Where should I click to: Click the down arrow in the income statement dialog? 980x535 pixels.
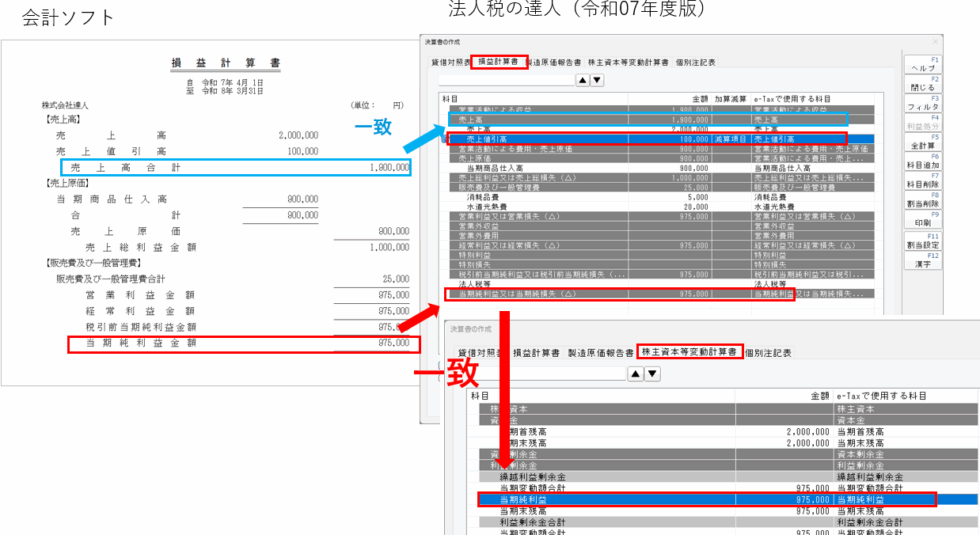click(597, 80)
